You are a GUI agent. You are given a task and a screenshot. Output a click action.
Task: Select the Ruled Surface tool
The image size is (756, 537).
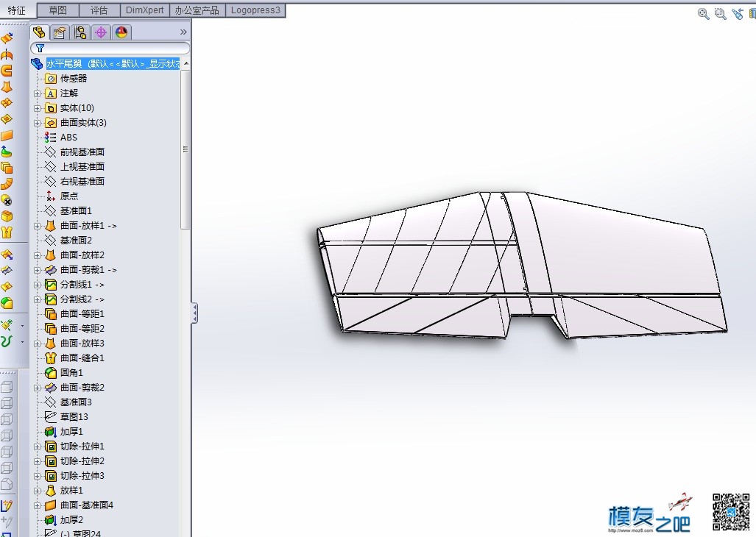point(7,184)
